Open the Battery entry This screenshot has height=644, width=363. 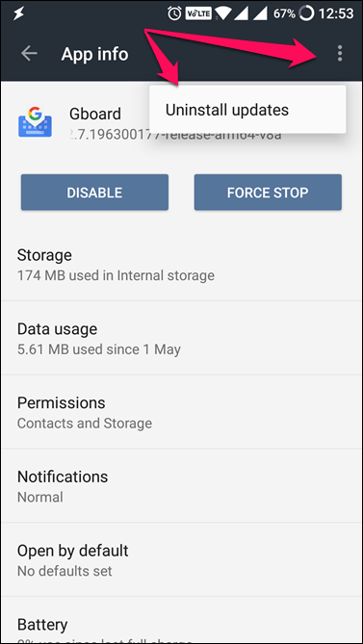181,620
